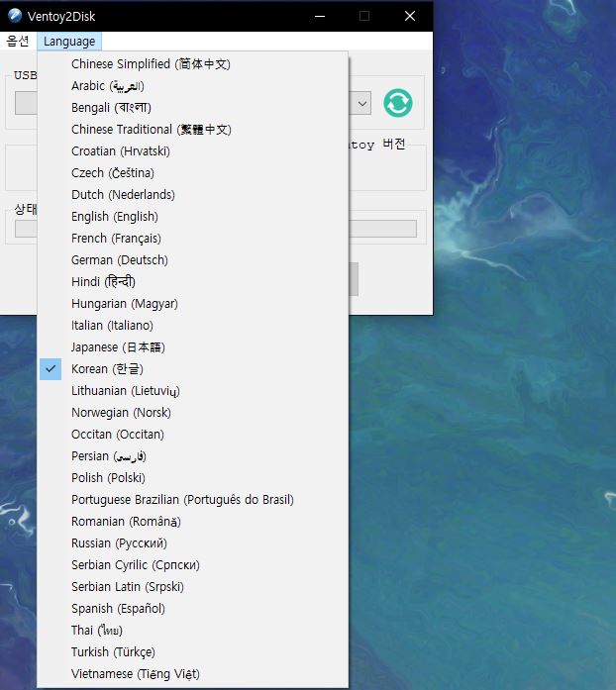Select Turkish (Türkçe) language
The height and width of the screenshot is (690, 616).
click(193, 652)
